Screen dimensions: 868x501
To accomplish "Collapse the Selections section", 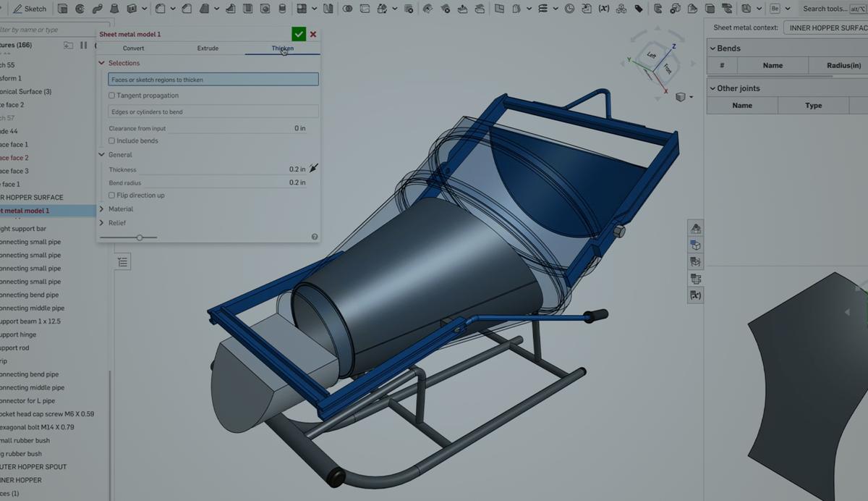I will (x=101, y=63).
